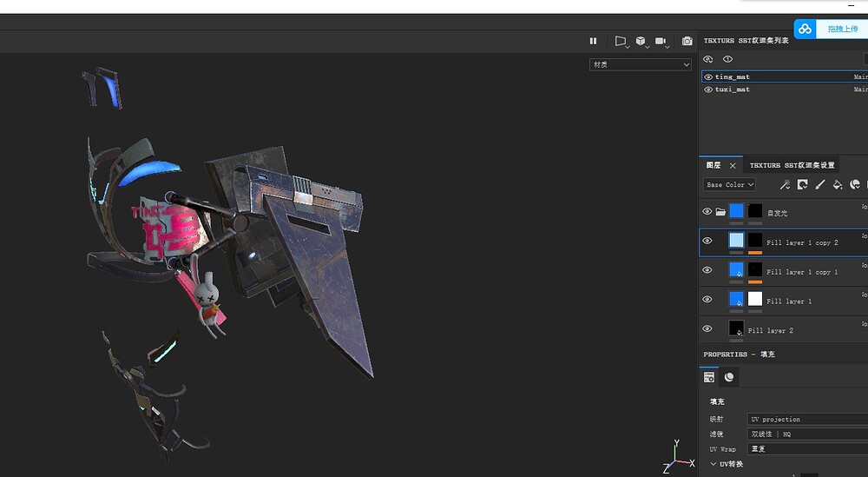Click the XYZ axis gizmo in viewport

point(678,457)
